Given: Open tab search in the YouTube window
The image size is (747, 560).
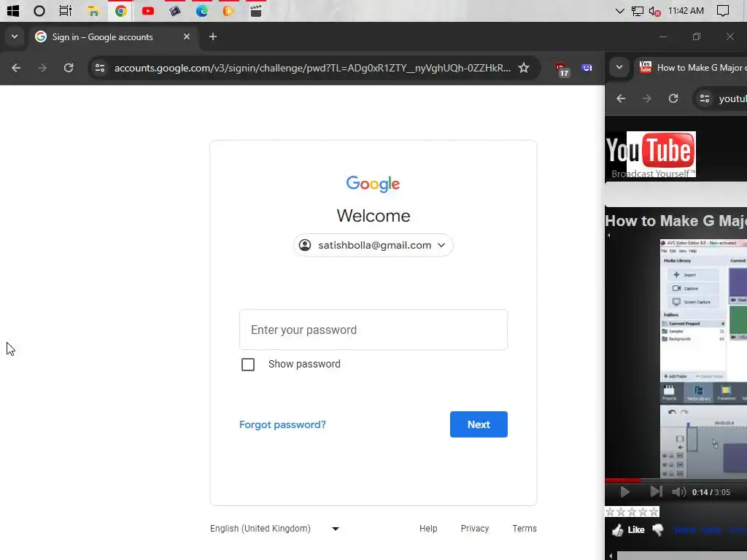Looking at the screenshot, I should click(x=619, y=68).
